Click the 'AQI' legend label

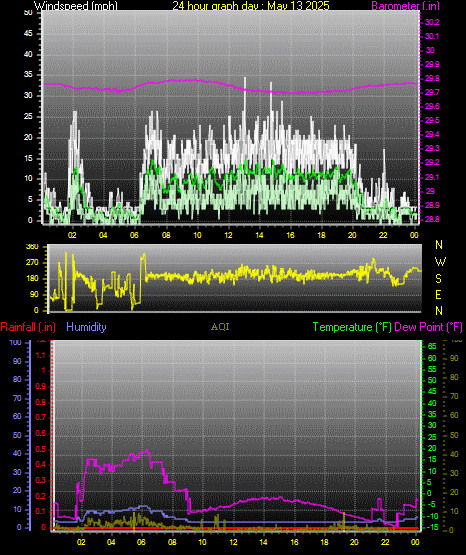coord(220,327)
